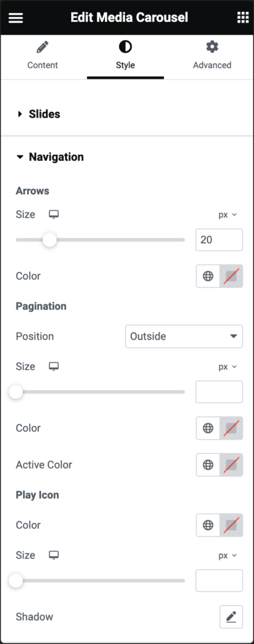Screen dimensions: 254x644
Task: Switch to the Content tab
Action: [x=43, y=56]
